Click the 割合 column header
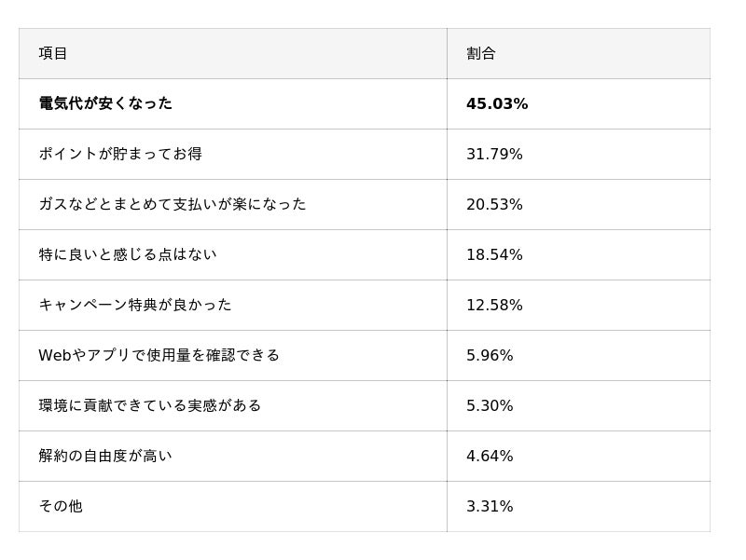Image resolution: width=746 pixels, height=560 pixels. [481, 54]
